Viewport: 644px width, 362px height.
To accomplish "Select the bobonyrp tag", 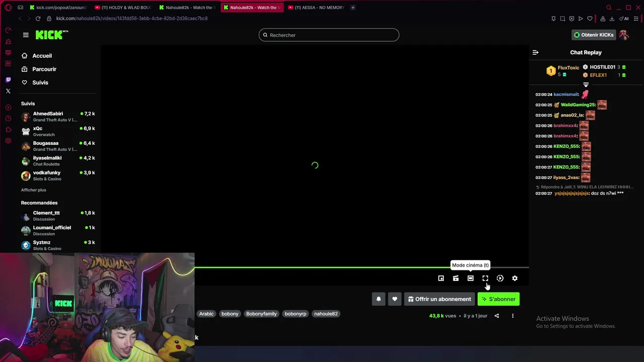I will [x=295, y=314].
